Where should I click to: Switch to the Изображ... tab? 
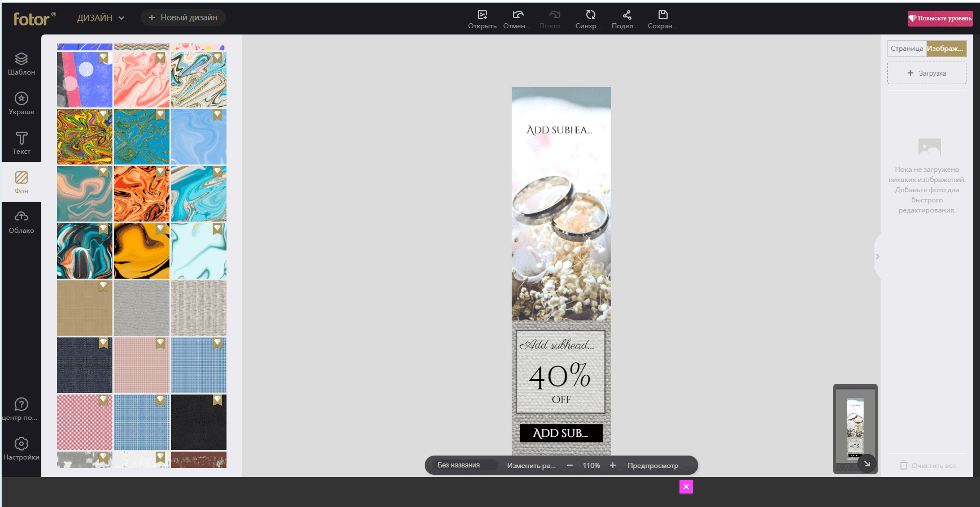(x=946, y=49)
